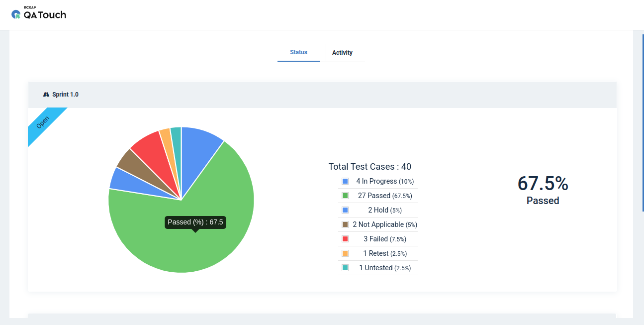
Task: Select the Sprint 1.0 title
Action: tap(65, 95)
